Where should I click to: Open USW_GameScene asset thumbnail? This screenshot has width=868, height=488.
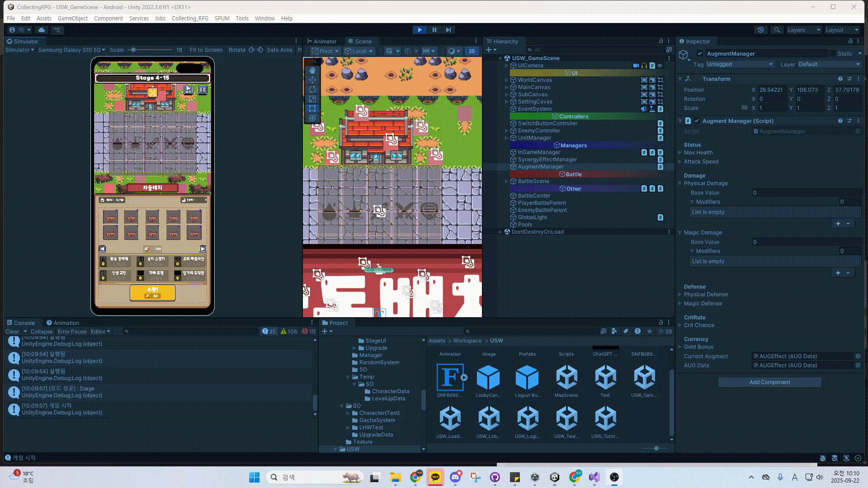pyautogui.click(x=644, y=378)
